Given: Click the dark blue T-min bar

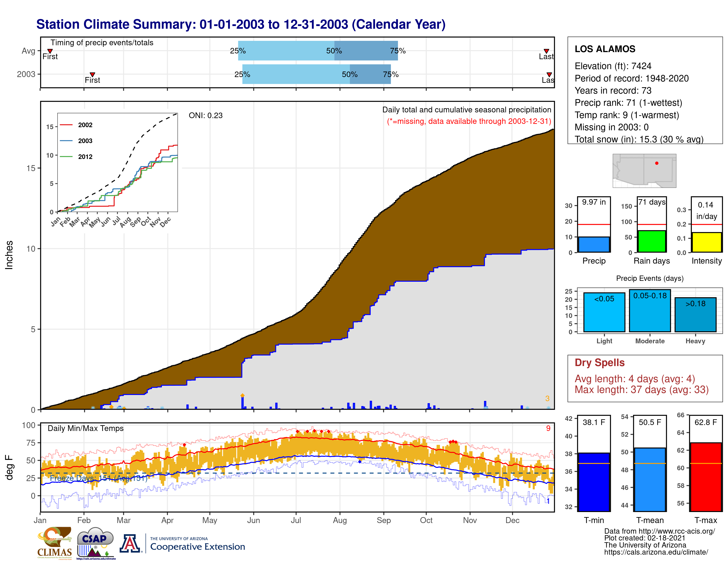Looking at the screenshot, I should 594,482.
